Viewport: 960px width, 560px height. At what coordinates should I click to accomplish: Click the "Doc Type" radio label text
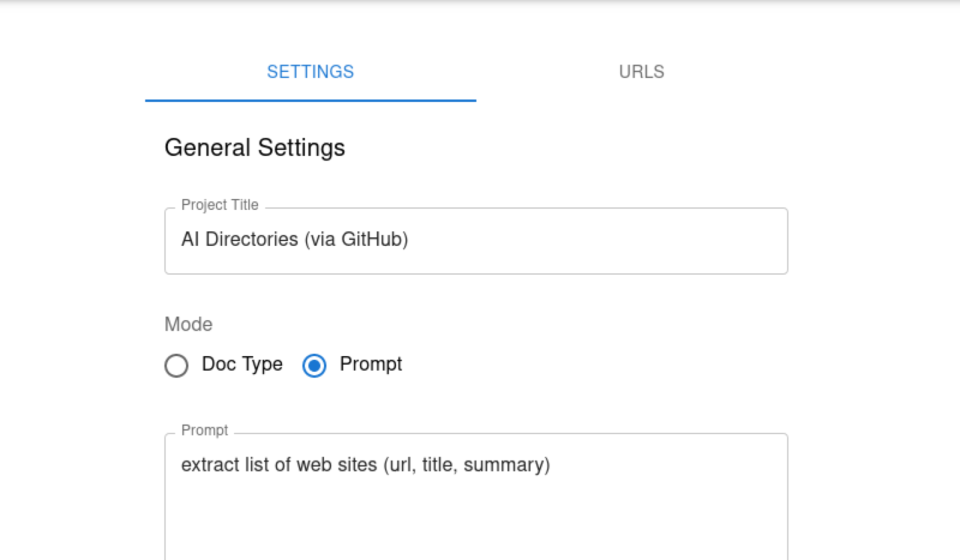tap(242, 364)
